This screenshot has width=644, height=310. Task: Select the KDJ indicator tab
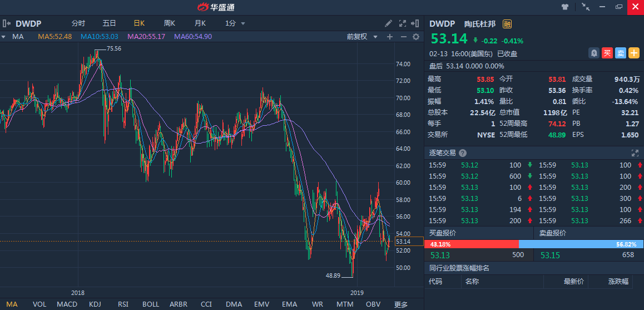95,304
